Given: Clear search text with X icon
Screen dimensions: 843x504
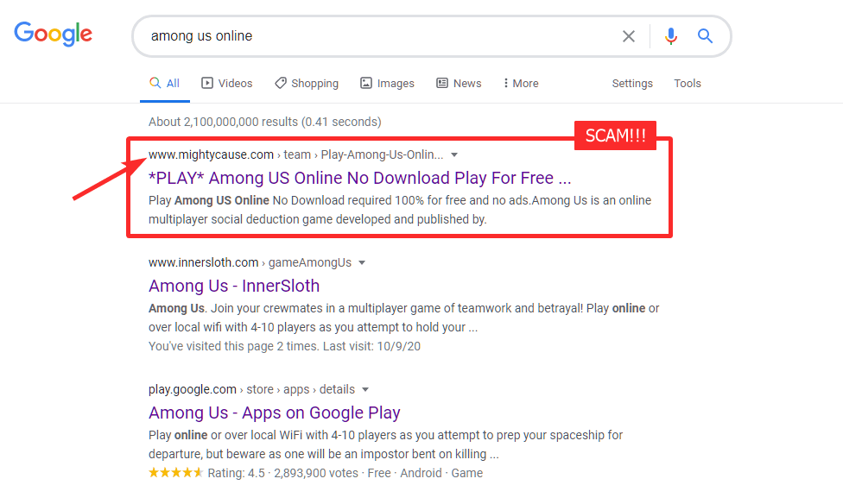Looking at the screenshot, I should pos(629,36).
